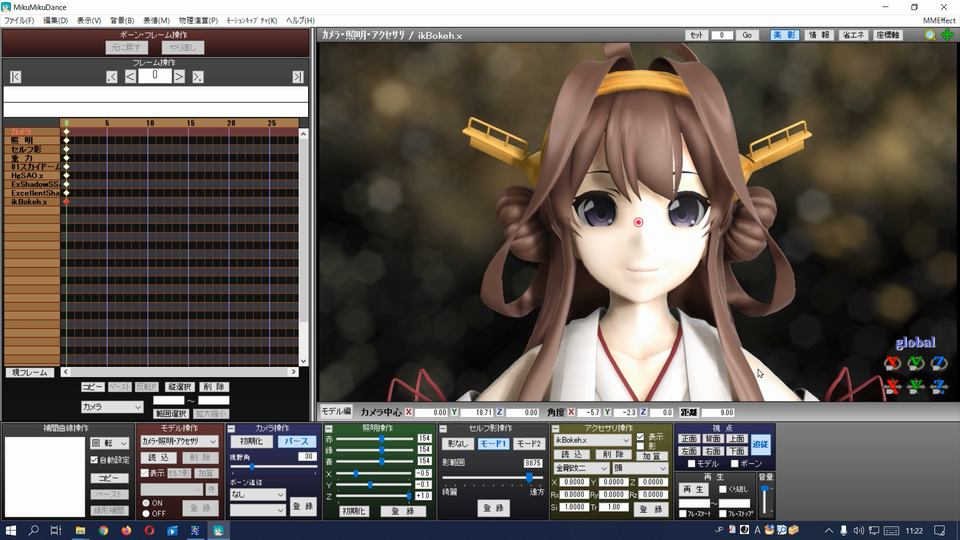The image size is (960, 540).
Task: Click the モード2 shadow mode button
Action: point(529,443)
